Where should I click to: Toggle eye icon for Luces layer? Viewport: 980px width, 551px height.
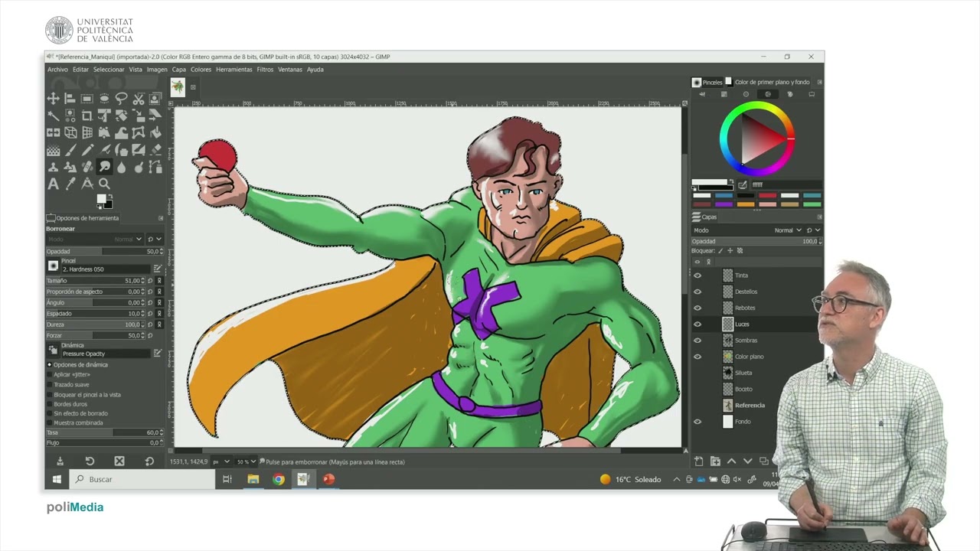(x=697, y=324)
